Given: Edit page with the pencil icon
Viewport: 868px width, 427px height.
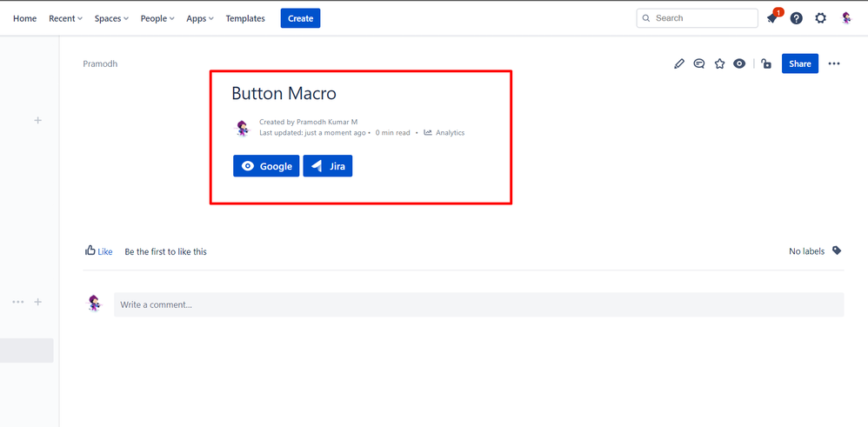Looking at the screenshot, I should 679,63.
